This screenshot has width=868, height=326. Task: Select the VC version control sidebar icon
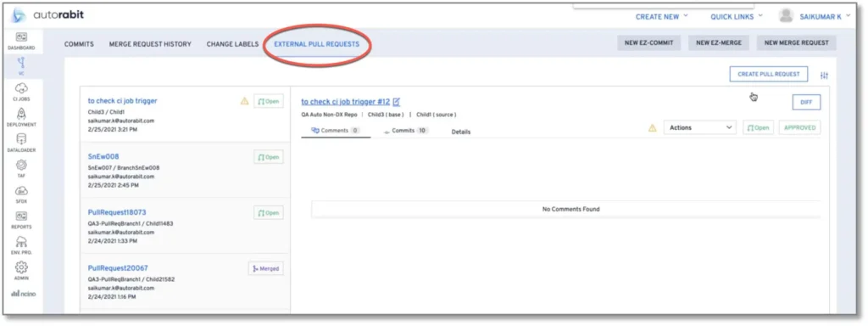pos(21,66)
